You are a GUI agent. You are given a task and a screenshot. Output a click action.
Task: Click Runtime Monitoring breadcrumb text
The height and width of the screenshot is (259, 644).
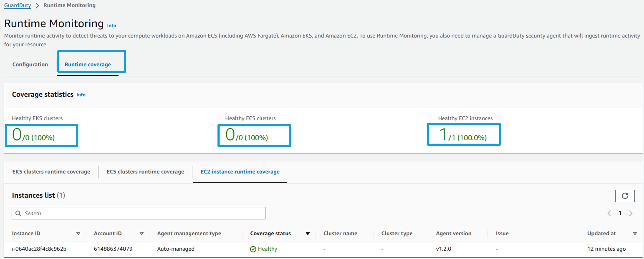coord(70,5)
